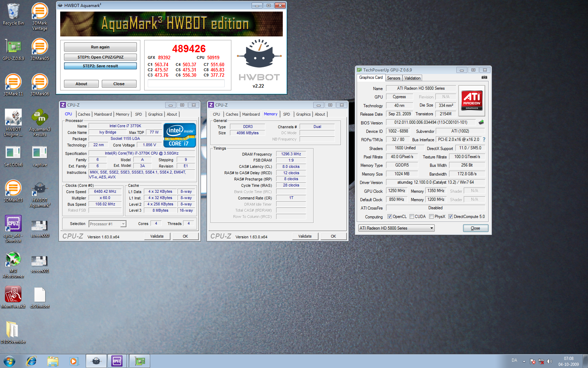588x368 pixels.
Task: Toggle OpenCL checkbox in GPU-Z
Action: pos(390,217)
